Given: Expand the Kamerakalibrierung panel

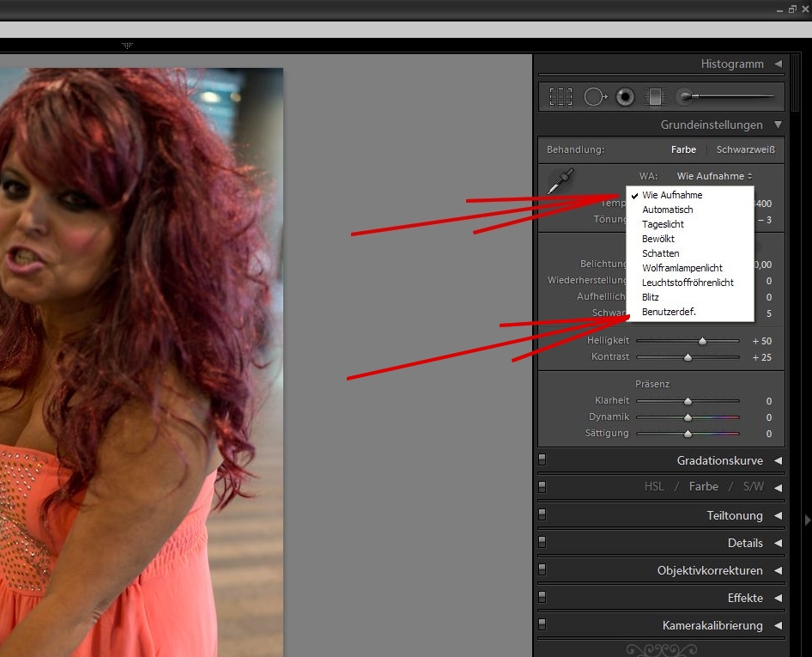Looking at the screenshot, I should pyautogui.click(x=778, y=626).
